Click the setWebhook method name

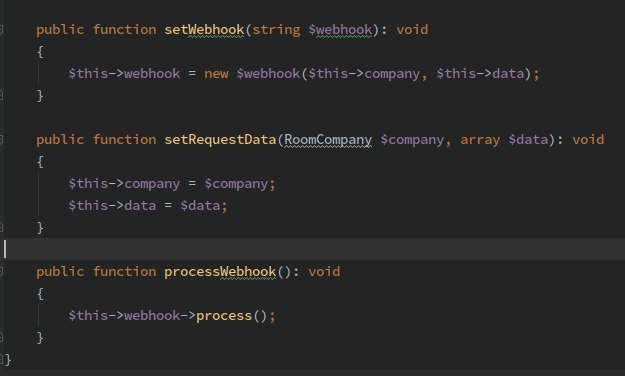pyautogui.click(x=204, y=30)
